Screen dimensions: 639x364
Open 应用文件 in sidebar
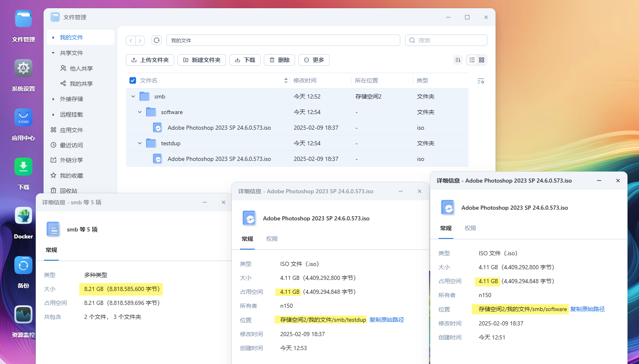tap(72, 130)
